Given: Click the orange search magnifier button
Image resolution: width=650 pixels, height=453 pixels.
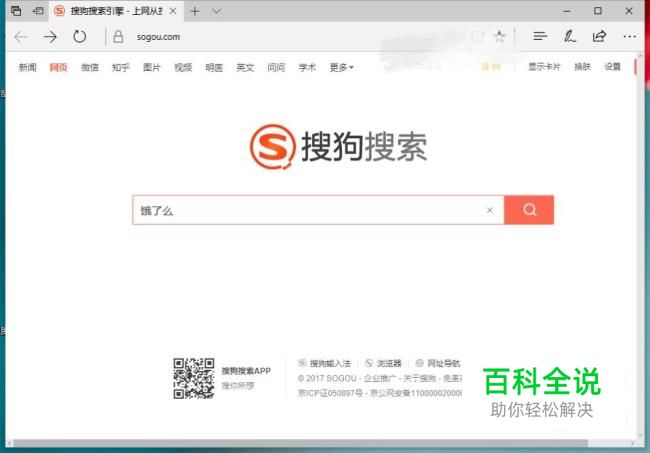Looking at the screenshot, I should coord(529,210).
